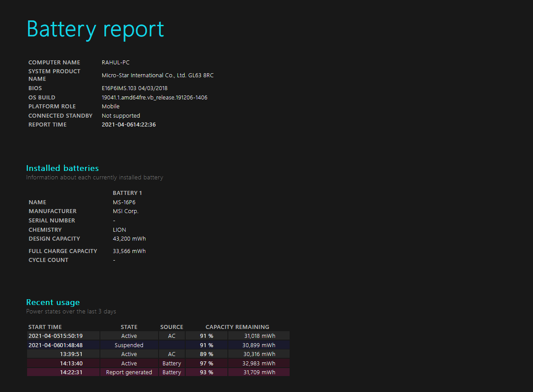Select the Micro-Star International product name text

tap(157, 75)
